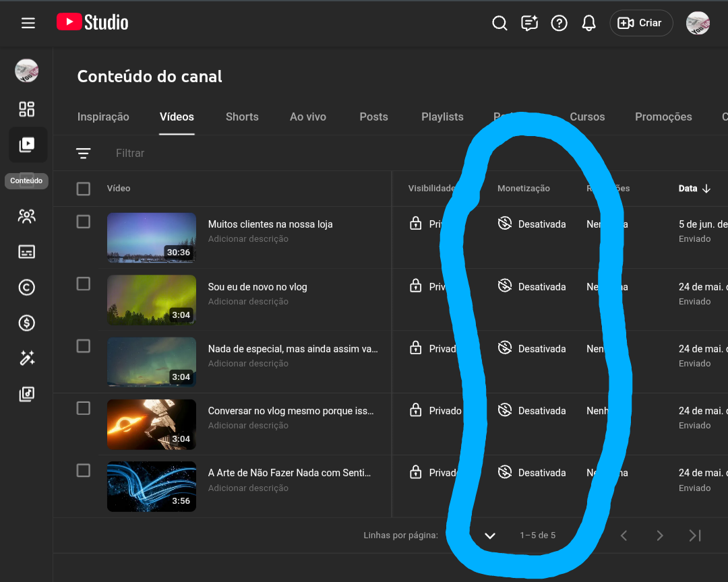Open the help question mark icon
This screenshot has width=728, height=582.
559,23
